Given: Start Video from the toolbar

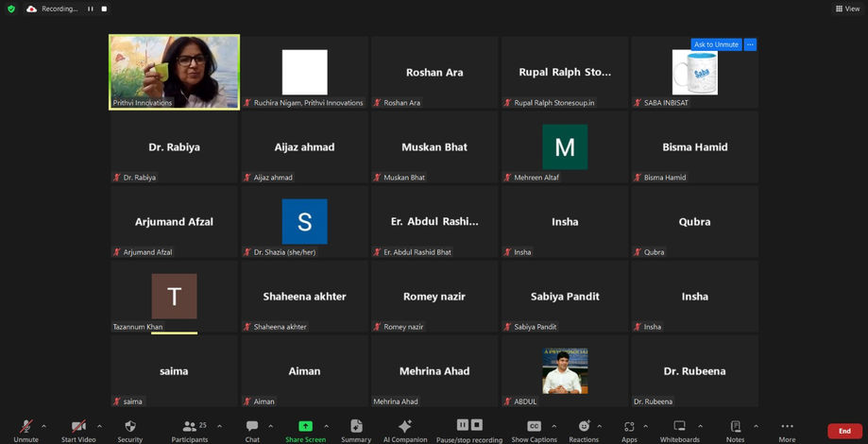Looking at the screenshot, I should [78, 429].
